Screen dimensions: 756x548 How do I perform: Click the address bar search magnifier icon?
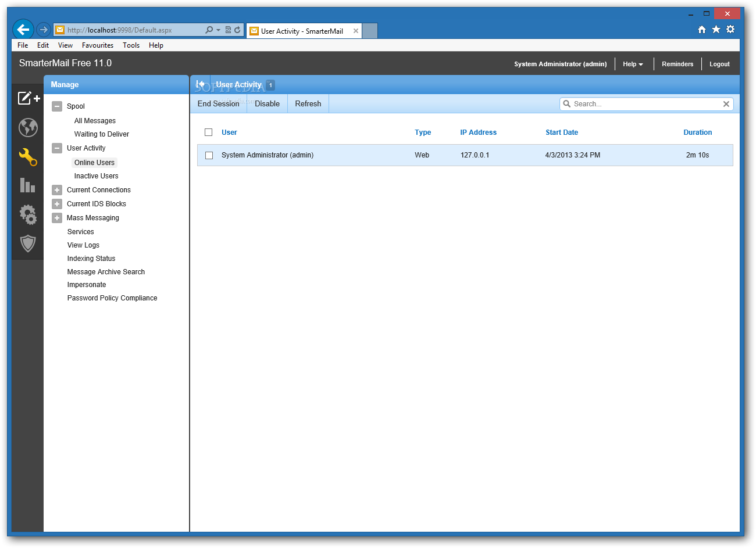209,30
